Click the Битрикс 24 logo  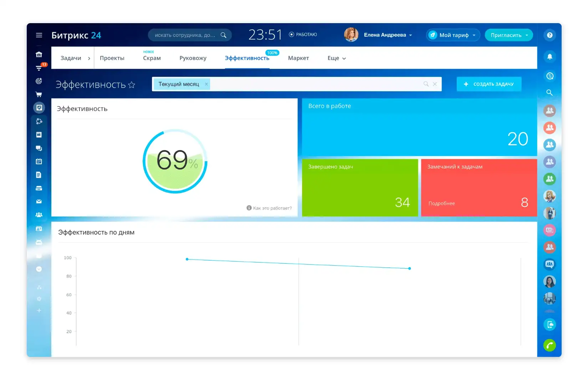(76, 35)
